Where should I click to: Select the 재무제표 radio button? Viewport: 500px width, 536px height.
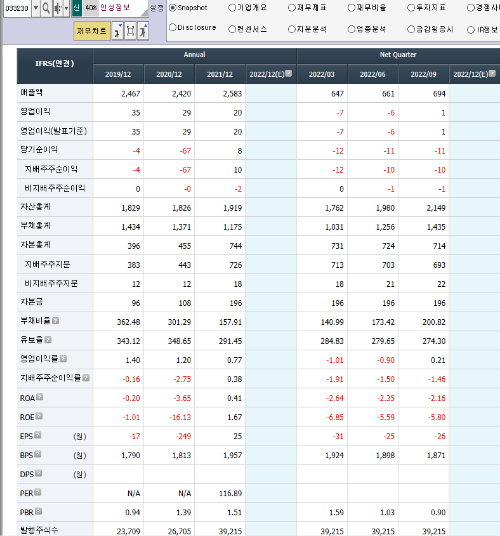click(292, 8)
